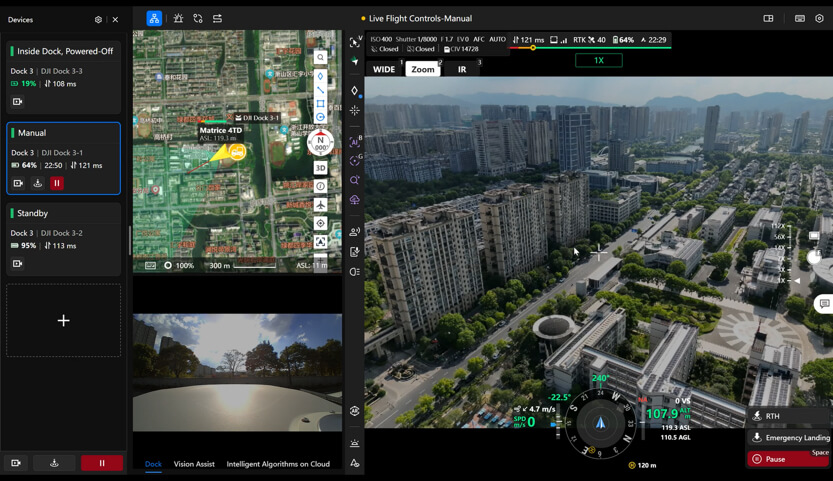Image resolution: width=833 pixels, height=481 pixels.
Task: Click landing icon in the Manual dock card
Action: click(38, 183)
